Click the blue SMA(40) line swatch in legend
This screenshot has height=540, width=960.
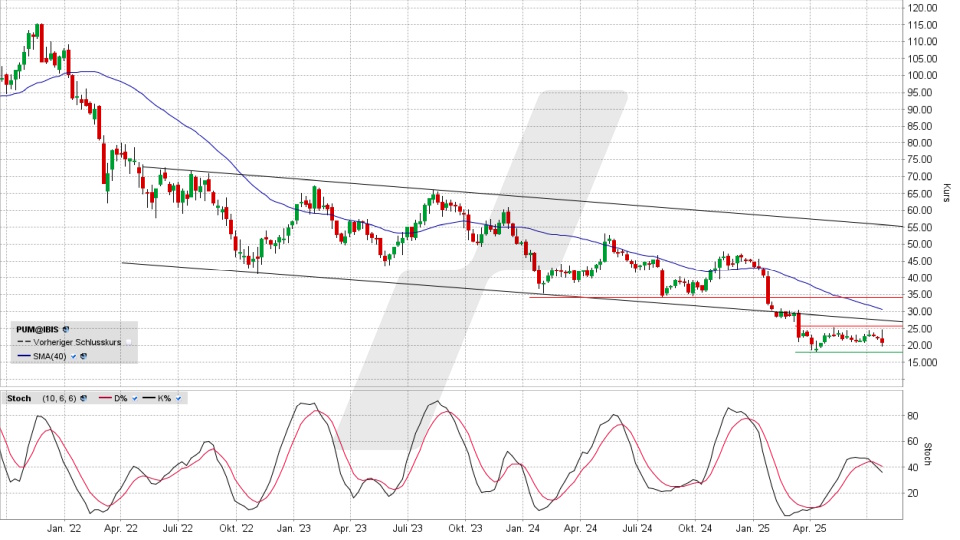[24, 356]
